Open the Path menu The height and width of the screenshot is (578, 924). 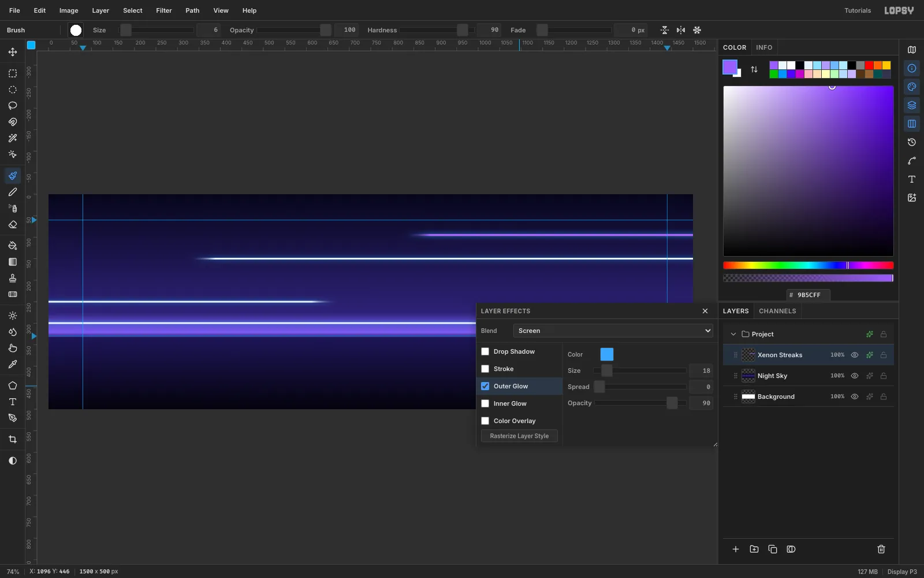click(192, 10)
